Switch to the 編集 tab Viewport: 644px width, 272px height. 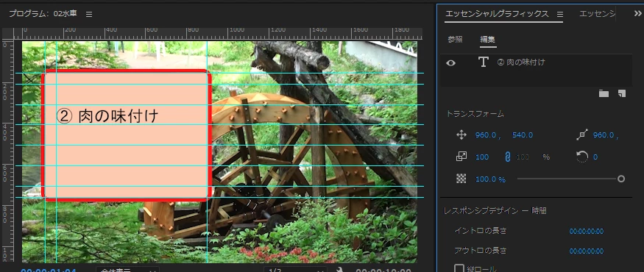point(488,40)
